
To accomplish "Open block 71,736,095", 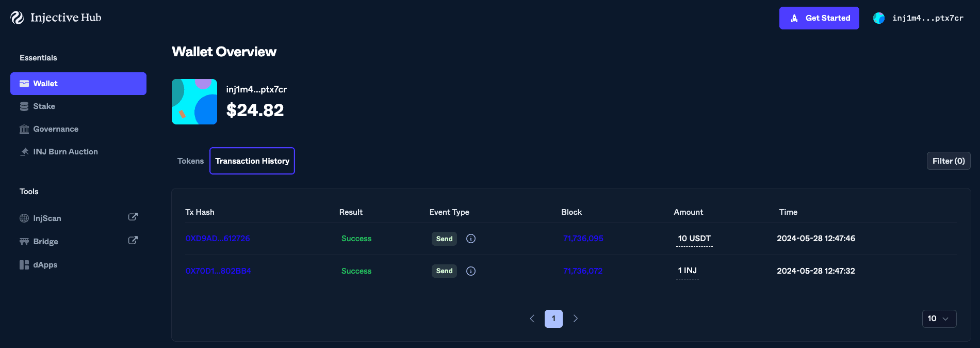I will tap(583, 239).
